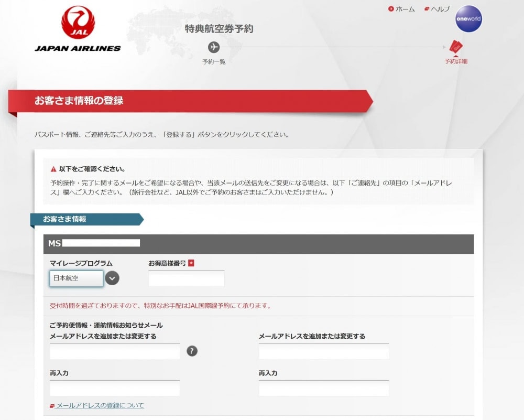Click the MS passenger name bar
This screenshot has width=524, height=420.
pos(259,244)
